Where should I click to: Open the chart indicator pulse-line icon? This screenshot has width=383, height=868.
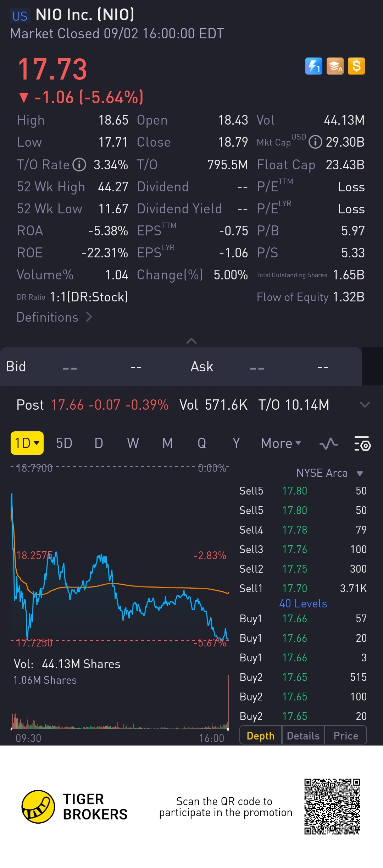tap(328, 443)
